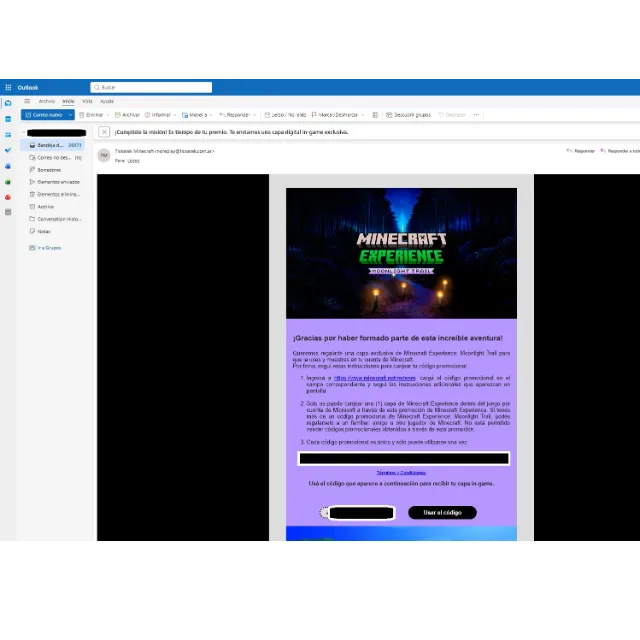
Task: Click the Responder icon in message header
Action: click(x=569, y=151)
